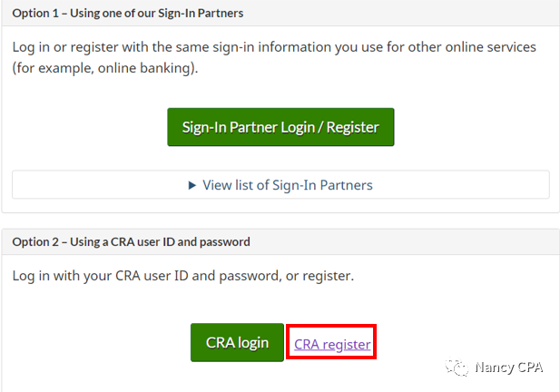Click the triangle arrow beside View list
Screen dimensions: 560x392
[192, 185]
